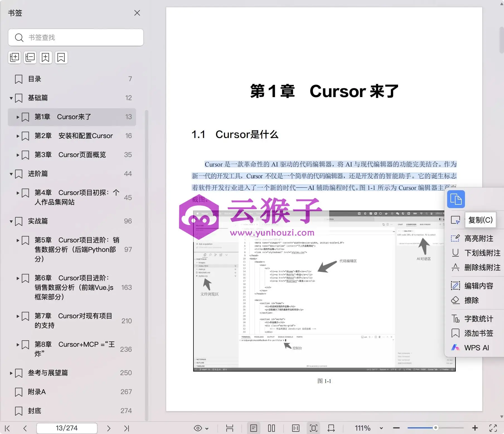Image resolution: width=504 pixels, height=434 pixels.
Task: Collapse the 进阶篇 bookmark section
Action: 11,174
